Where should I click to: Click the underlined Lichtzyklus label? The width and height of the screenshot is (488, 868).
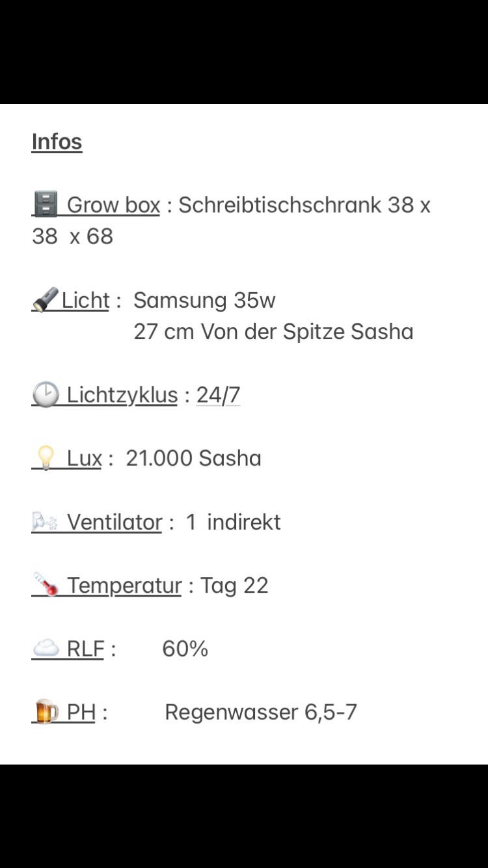click(x=122, y=395)
